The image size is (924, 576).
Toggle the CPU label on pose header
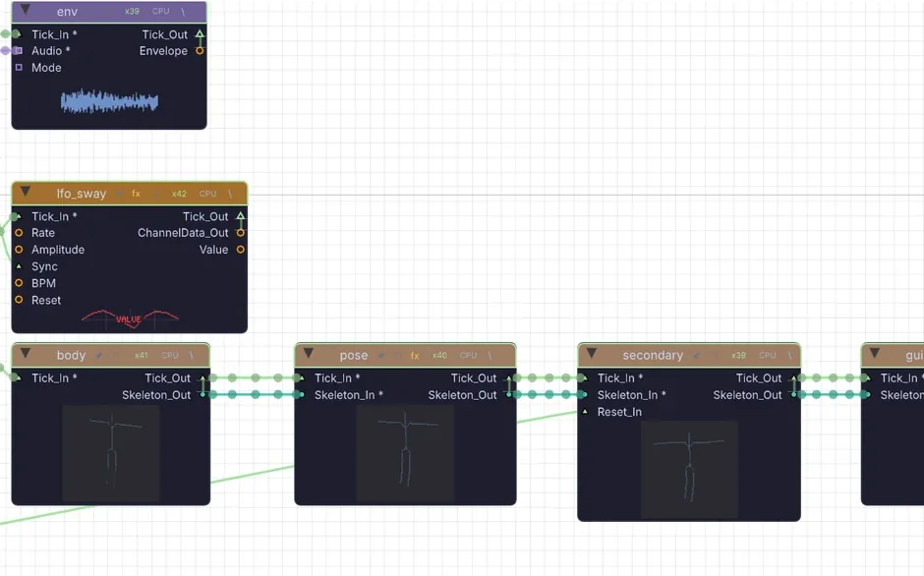click(x=469, y=356)
